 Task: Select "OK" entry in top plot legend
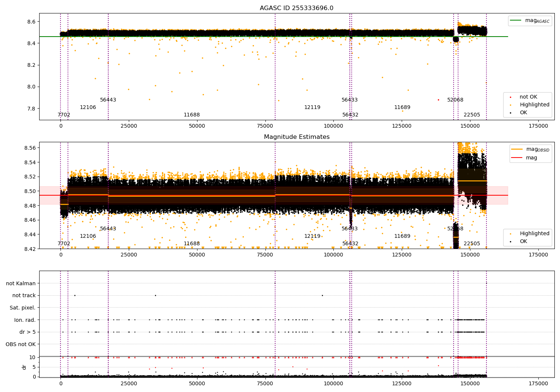click(523, 113)
